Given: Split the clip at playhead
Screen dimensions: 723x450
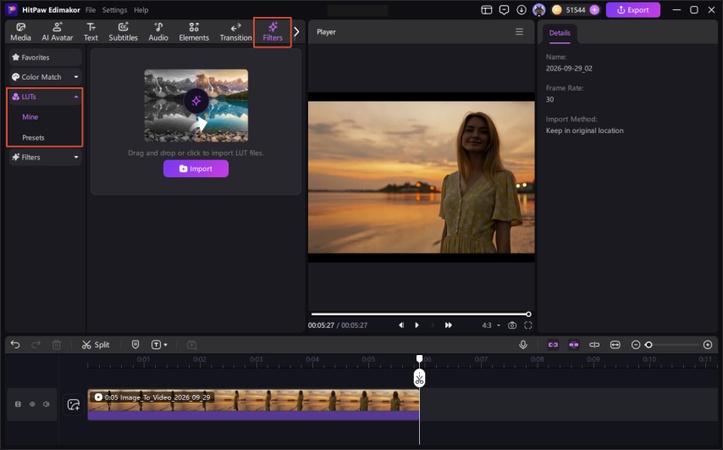Looking at the screenshot, I should (x=95, y=344).
